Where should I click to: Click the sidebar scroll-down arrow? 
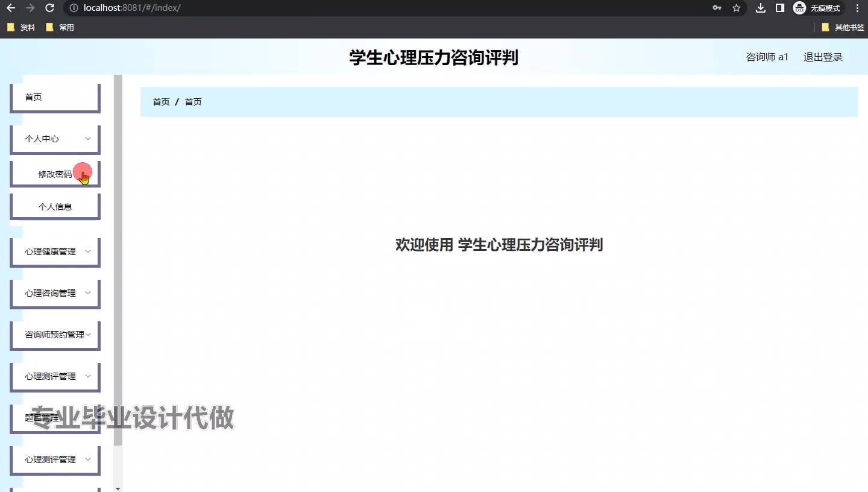tap(118, 488)
